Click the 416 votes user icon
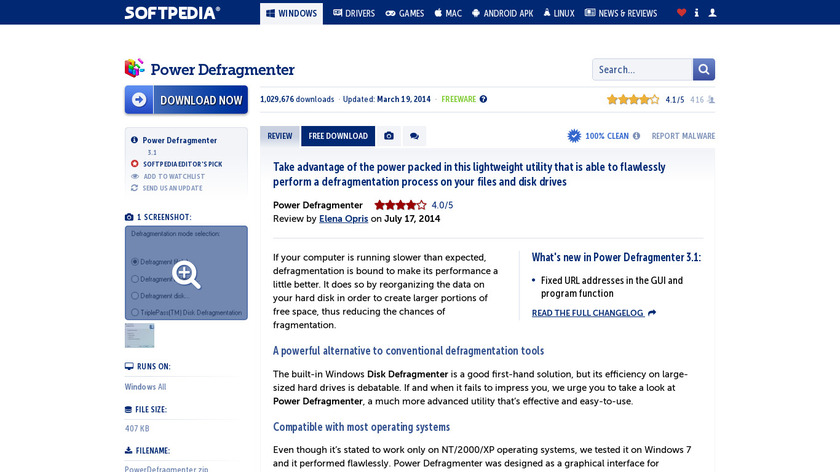Viewport: 840px width, 472px height. (x=711, y=100)
